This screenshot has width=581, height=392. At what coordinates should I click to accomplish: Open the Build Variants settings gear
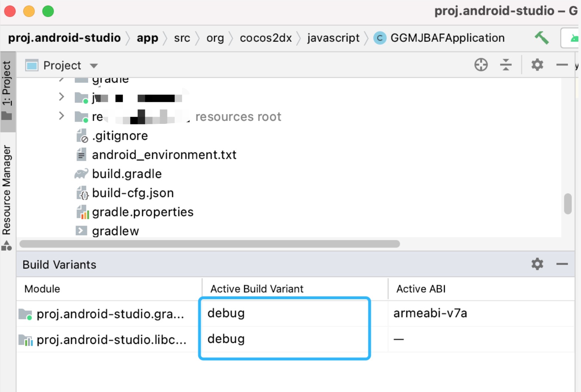tap(537, 264)
